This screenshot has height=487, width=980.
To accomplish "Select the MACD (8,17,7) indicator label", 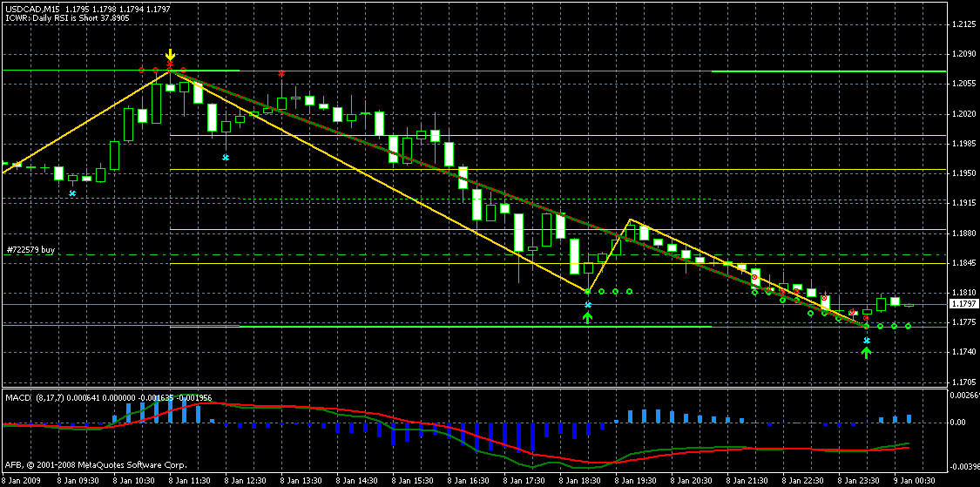I will pyautogui.click(x=31, y=397).
